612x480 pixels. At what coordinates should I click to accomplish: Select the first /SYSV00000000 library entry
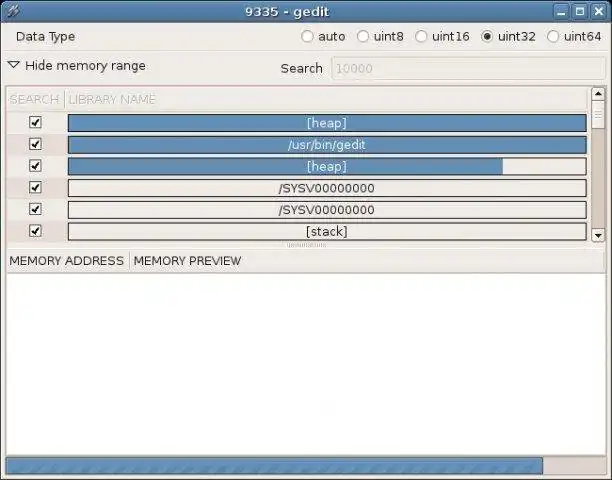[x=327, y=188]
